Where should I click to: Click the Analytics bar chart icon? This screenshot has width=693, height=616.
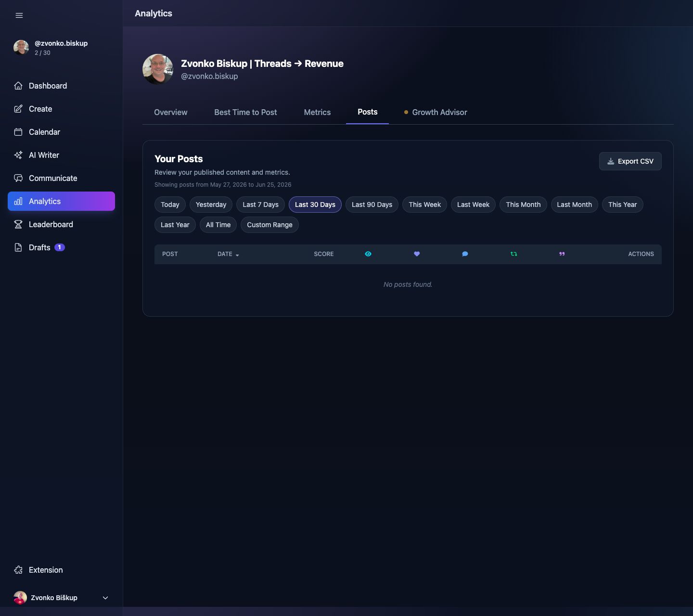(x=18, y=201)
